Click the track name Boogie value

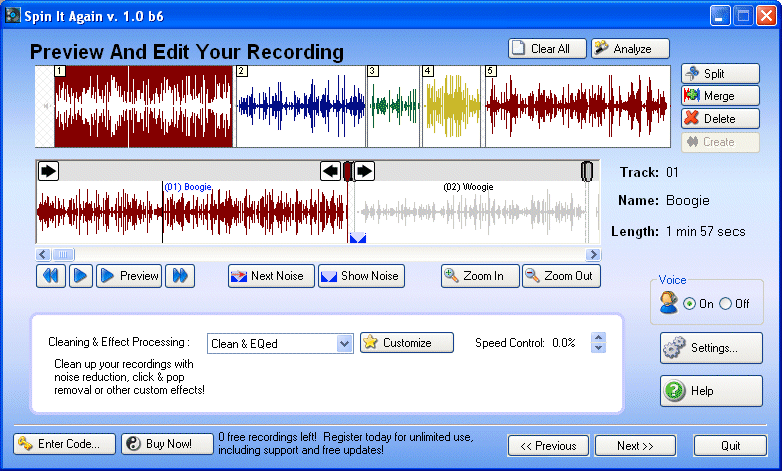pyautogui.click(x=688, y=201)
